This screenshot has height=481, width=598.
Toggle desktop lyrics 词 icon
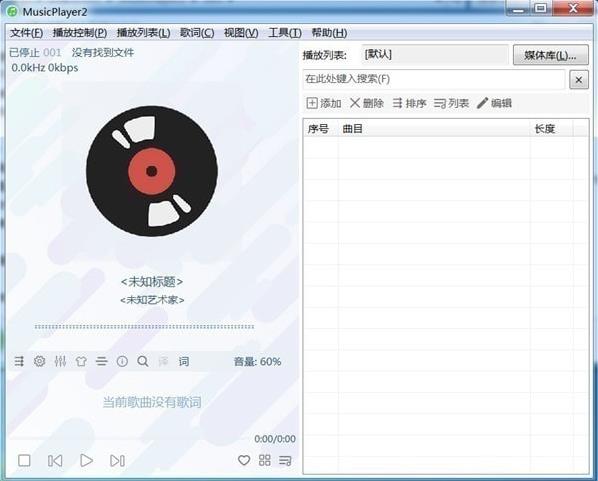pos(184,361)
